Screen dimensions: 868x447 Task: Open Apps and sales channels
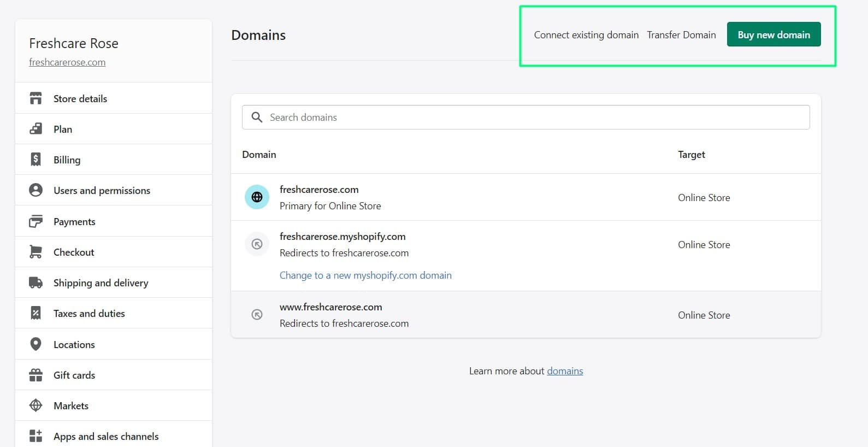coord(114,435)
